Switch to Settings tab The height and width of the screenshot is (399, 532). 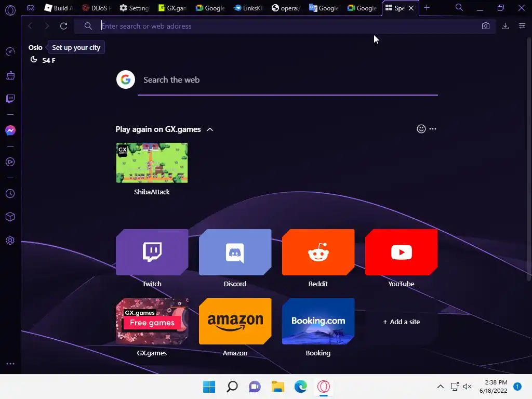(x=134, y=8)
